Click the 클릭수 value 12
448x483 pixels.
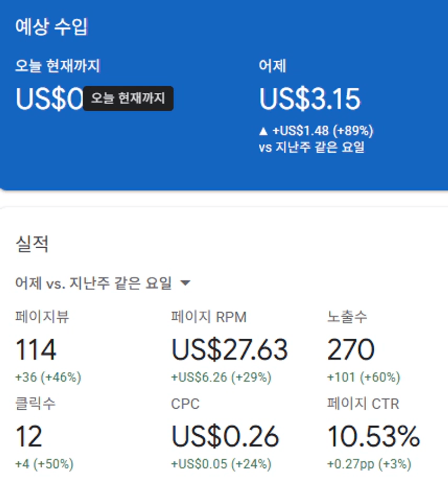(x=29, y=436)
